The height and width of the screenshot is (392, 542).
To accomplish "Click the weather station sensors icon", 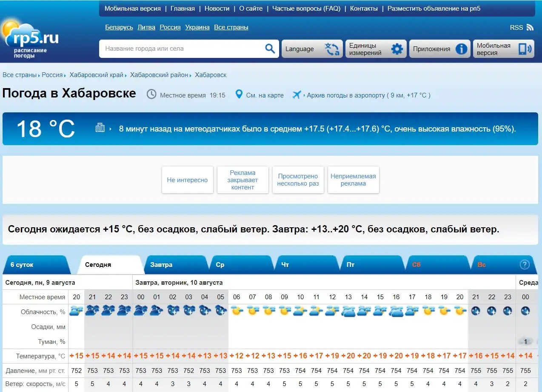I will click(100, 128).
